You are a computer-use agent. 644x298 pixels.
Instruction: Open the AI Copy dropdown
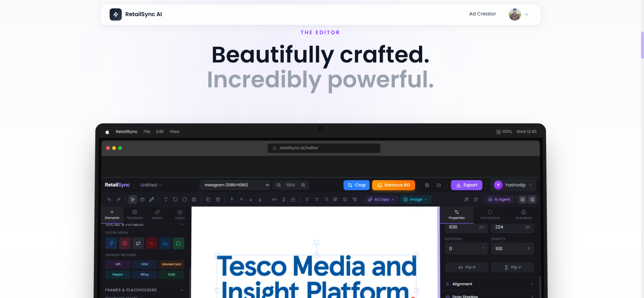381,200
